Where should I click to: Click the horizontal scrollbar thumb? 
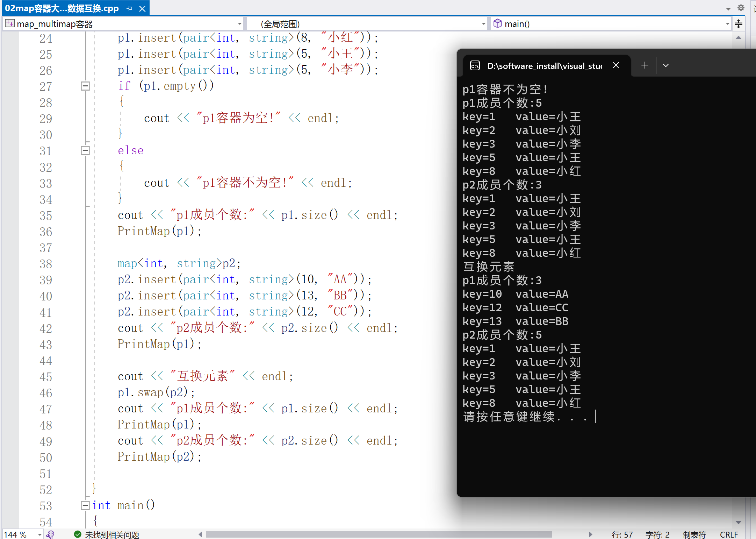pyautogui.click(x=379, y=534)
